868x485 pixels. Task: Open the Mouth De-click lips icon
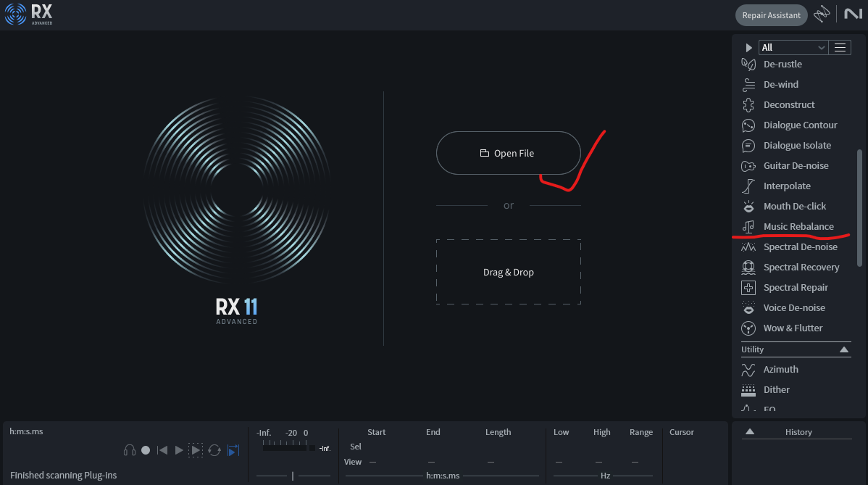point(748,207)
